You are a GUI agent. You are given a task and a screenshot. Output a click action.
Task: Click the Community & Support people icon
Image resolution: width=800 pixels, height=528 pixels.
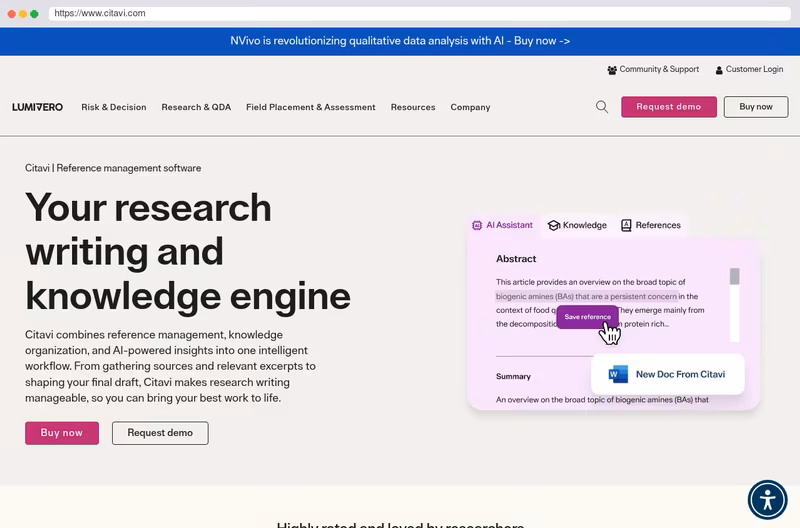(612, 70)
